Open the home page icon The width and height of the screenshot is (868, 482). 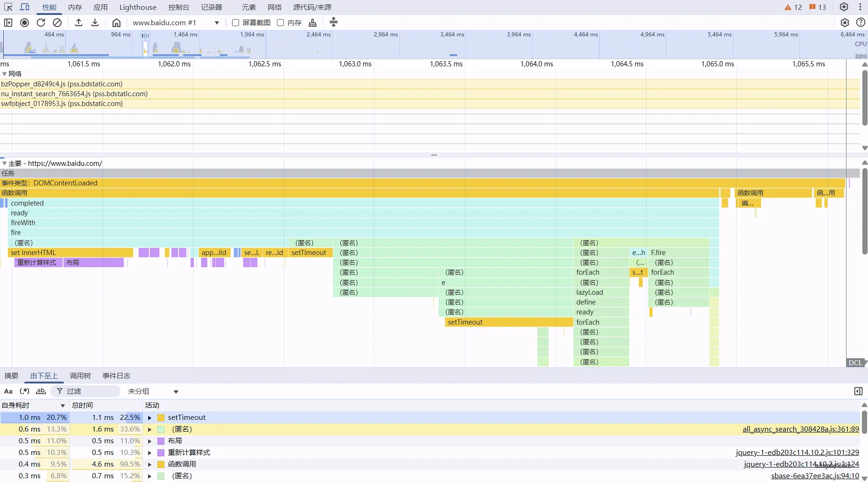point(116,22)
